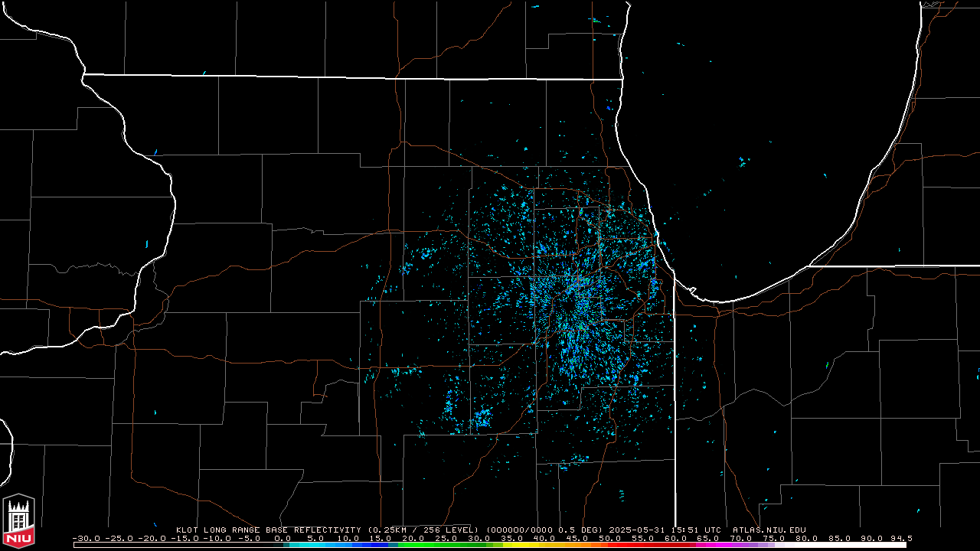This screenshot has height=551, width=980.
Task: Click the 80.0 scale value
Action: click(807, 538)
